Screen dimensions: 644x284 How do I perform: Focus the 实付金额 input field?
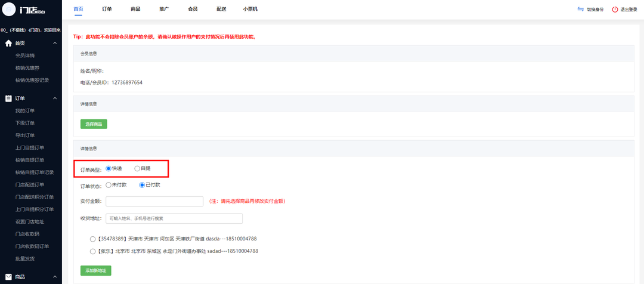tap(154, 202)
